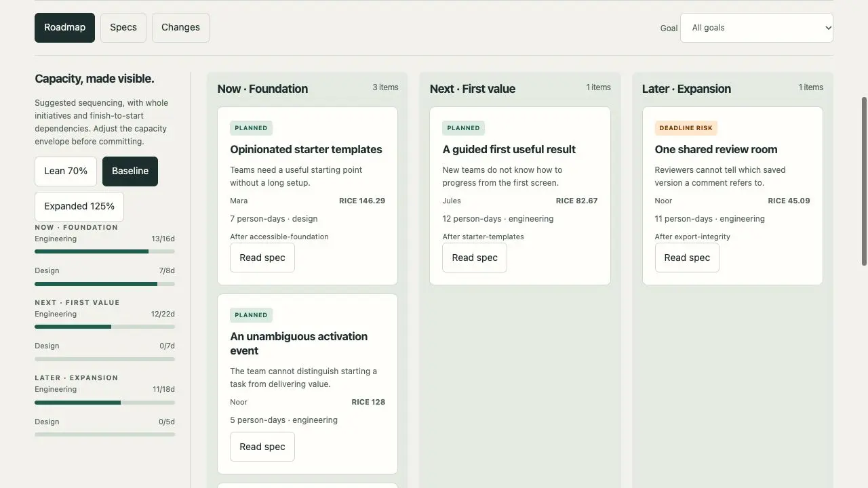
Task: Click "After accessible-foundation" dependency text
Action: [x=279, y=237]
